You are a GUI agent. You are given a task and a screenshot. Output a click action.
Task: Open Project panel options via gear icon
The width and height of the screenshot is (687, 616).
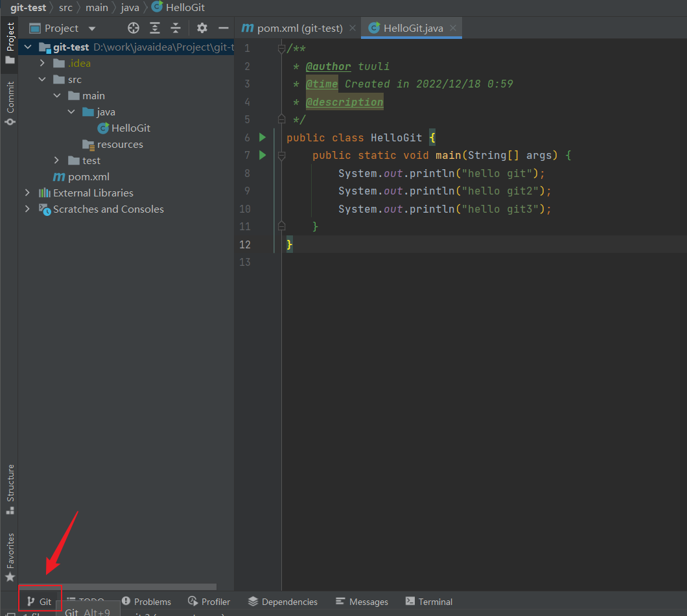tap(202, 28)
